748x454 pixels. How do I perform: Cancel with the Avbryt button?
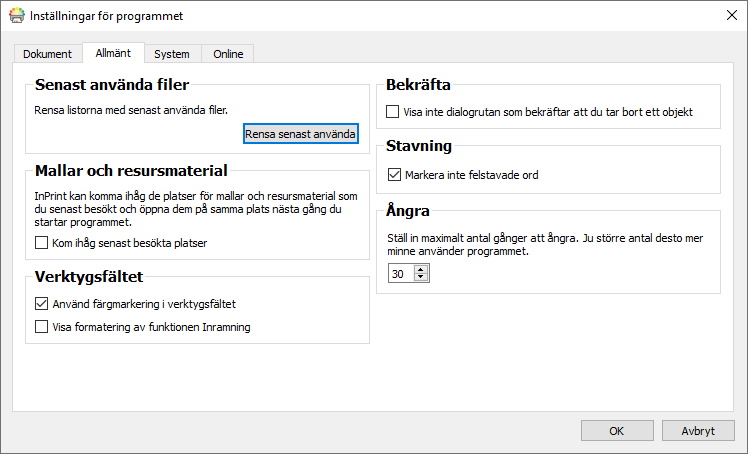pos(698,430)
